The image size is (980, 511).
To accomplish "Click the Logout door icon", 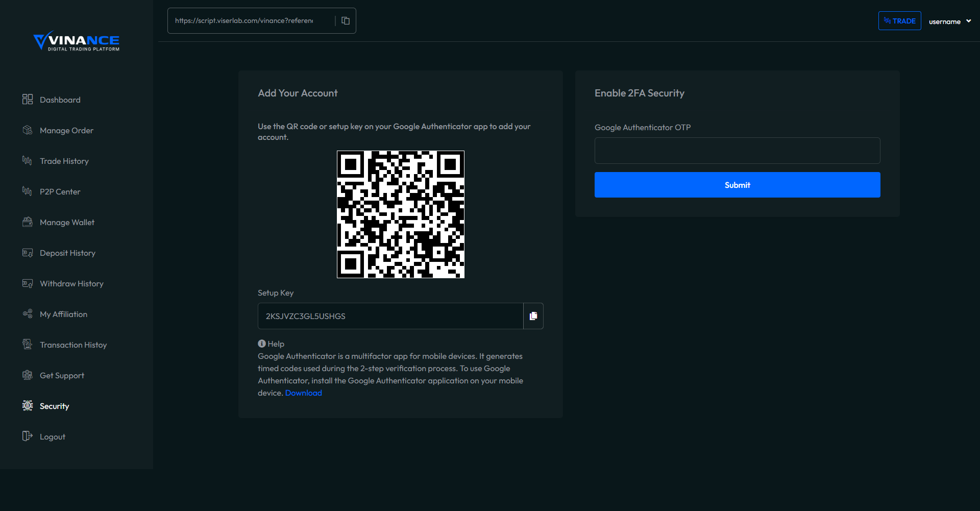I will click(x=28, y=436).
